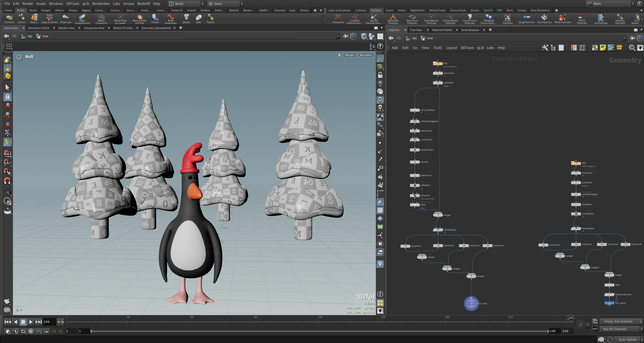Switch to the Material Palette tab

442,30
